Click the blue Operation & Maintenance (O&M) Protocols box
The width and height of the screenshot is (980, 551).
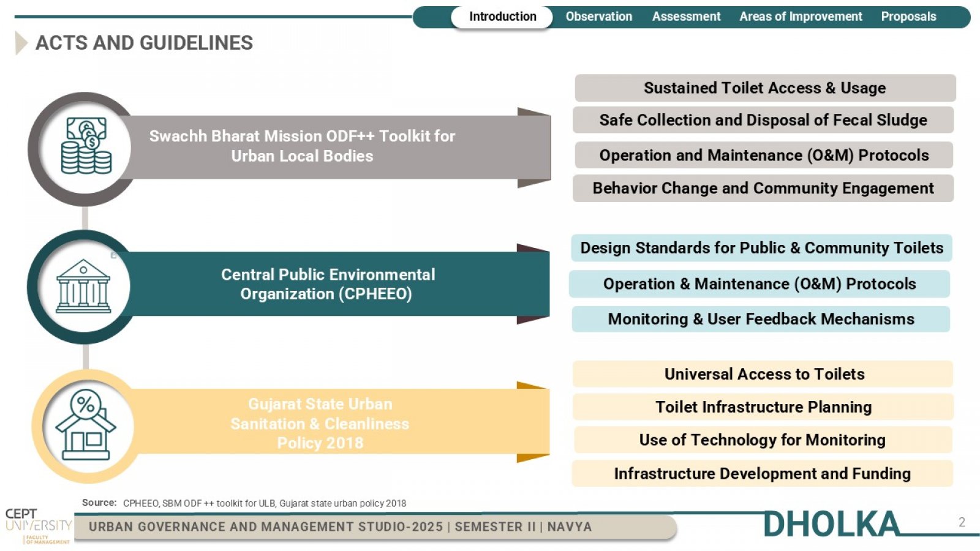(759, 284)
